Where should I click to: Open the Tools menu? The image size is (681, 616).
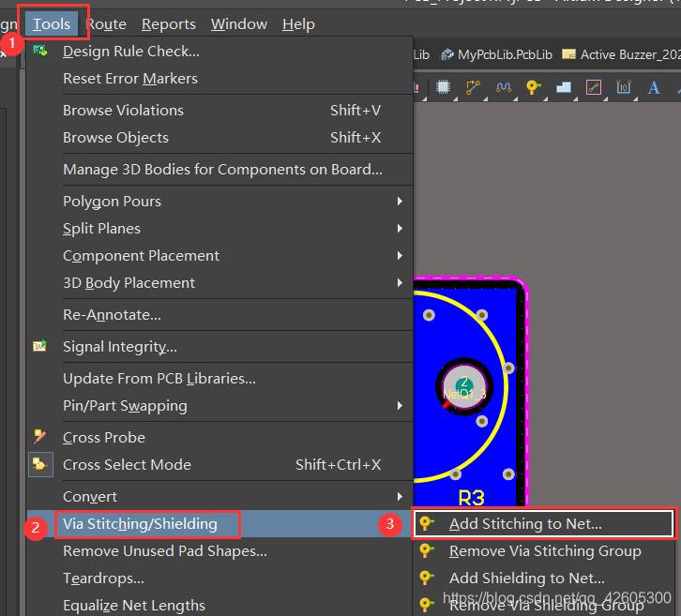[x=52, y=23]
